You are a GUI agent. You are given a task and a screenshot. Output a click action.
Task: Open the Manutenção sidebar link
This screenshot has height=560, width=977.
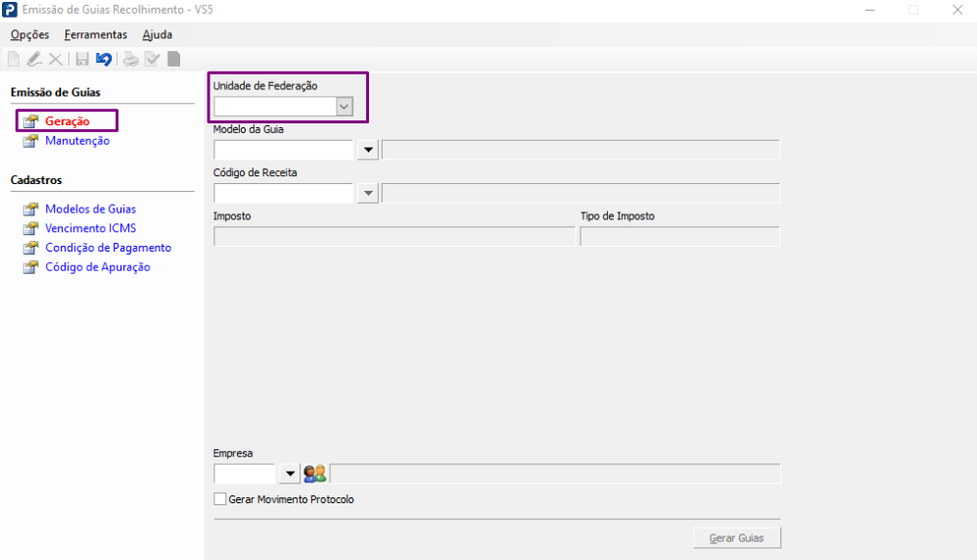pyautogui.click(x=77, y=140)
